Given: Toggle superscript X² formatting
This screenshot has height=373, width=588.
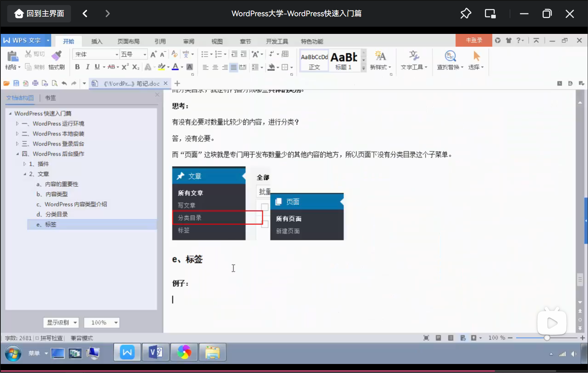Looking at the screenshot, I should pyautogui.click(x=125, y=67).
